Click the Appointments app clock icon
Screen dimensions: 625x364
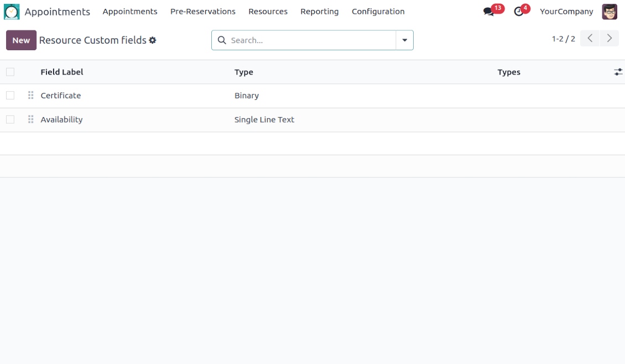click(x=12, y=12)
